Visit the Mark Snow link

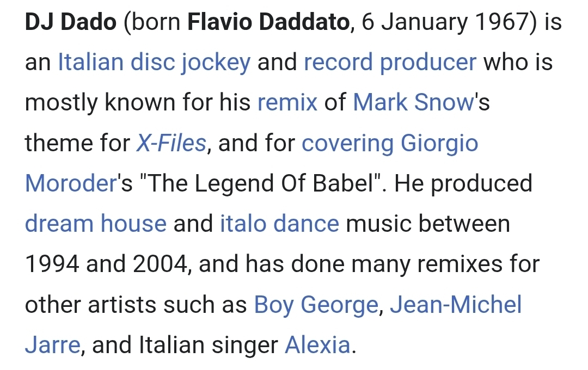[x=413, y=103]
